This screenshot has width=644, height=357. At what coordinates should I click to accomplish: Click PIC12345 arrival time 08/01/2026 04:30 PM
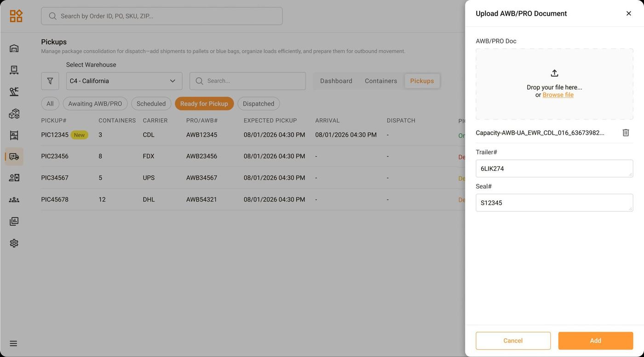[x=346, y=135]
